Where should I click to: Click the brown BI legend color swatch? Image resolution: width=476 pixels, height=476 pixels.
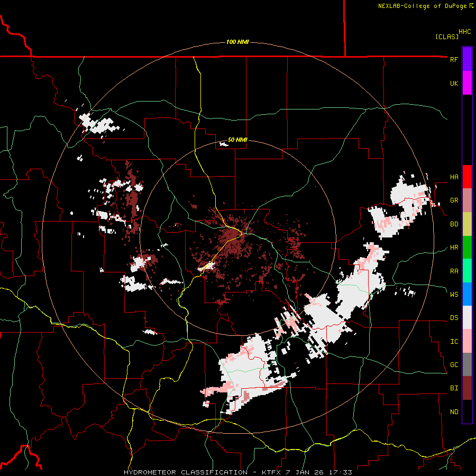pyautogui.click(x=467, y=388)
